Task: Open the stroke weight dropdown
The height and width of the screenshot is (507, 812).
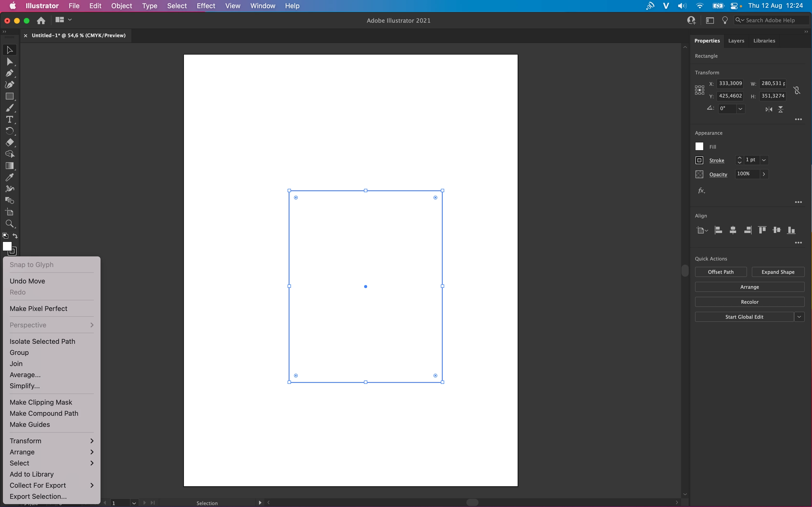Action: pyautogui.click(x=764, y=160)
